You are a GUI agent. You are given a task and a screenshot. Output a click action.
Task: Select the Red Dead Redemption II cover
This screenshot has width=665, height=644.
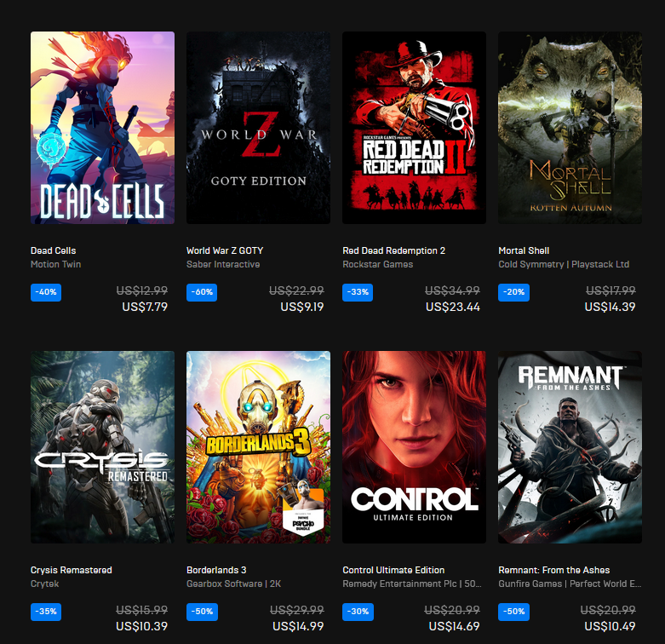[414, 127]
